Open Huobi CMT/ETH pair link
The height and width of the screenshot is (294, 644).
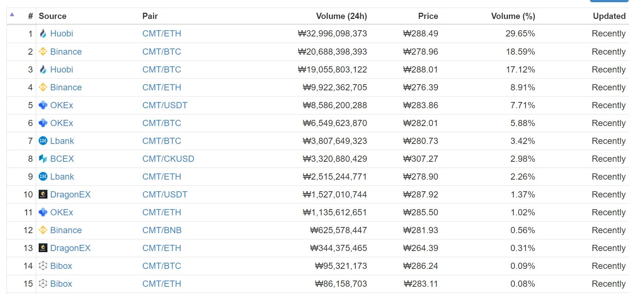162,34
